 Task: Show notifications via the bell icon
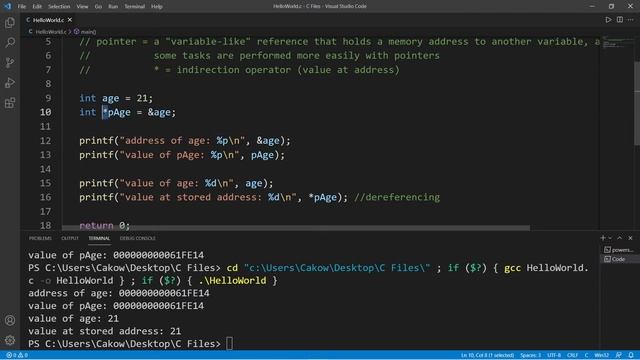click(x=631, y=355)
